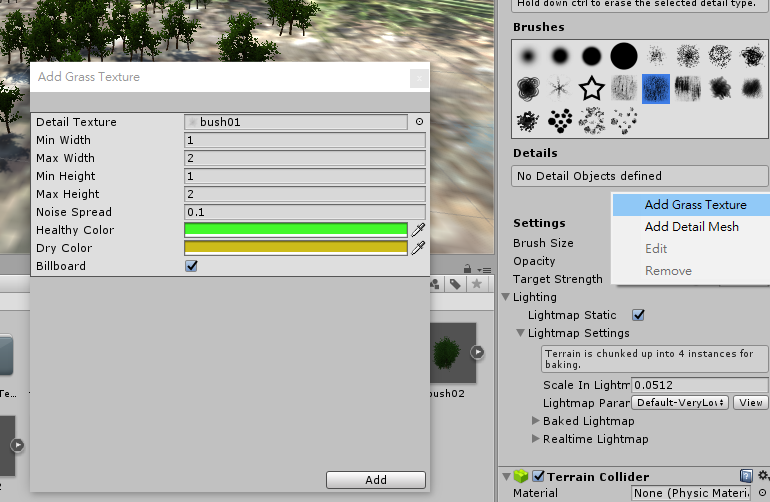
Task: Uncheck the Billboard checkbox
Action: point(192,266)
